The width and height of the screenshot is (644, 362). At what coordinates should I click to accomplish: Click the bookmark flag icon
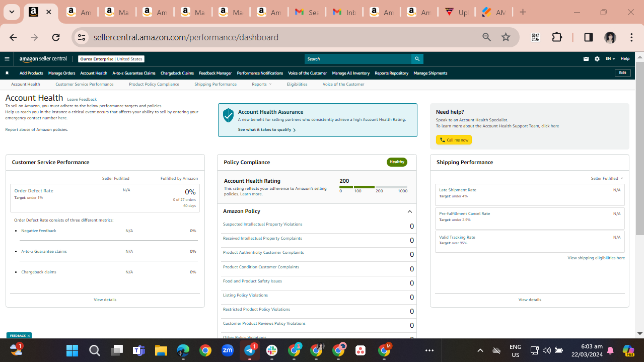click(x=7, y=73)
